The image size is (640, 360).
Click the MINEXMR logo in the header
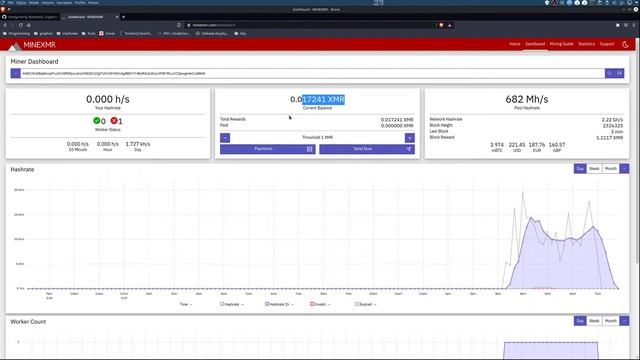(x=32, y=45)
